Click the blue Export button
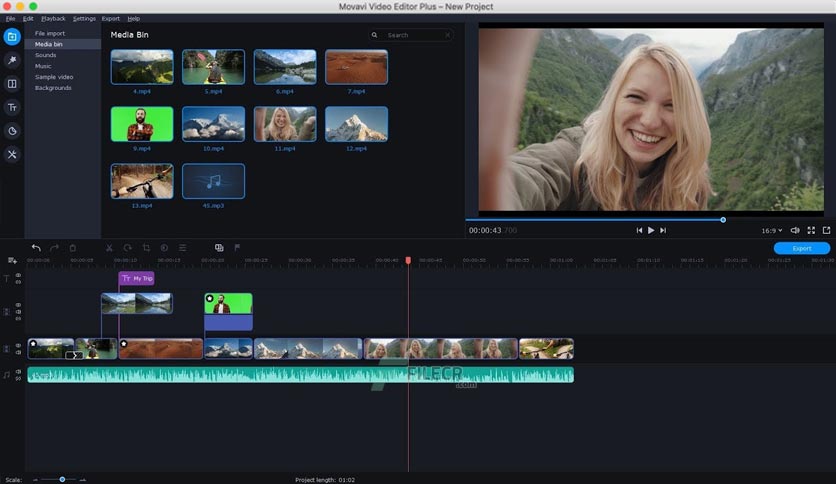This screenshot has width=836, height=484. [x=801, y=248]
